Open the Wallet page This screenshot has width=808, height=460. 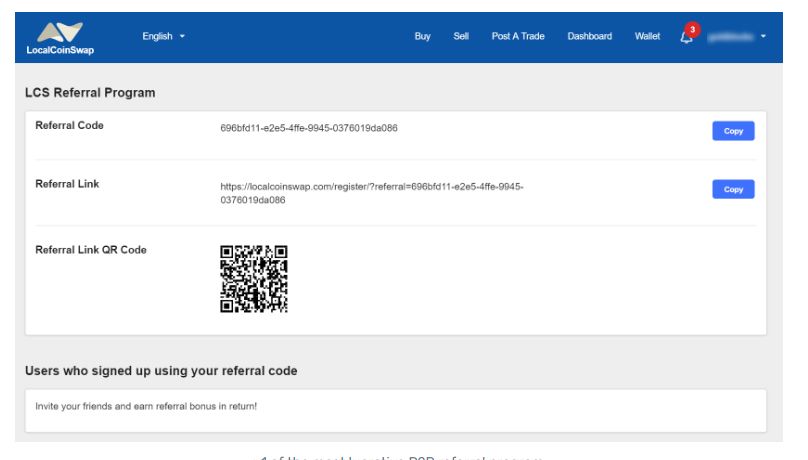[x=647, y=36]
